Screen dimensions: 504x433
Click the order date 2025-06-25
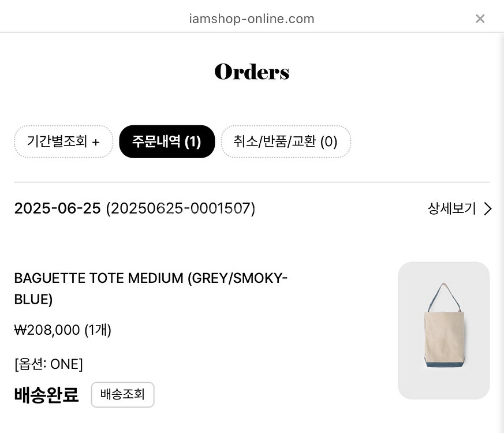[x=58, y=208]
